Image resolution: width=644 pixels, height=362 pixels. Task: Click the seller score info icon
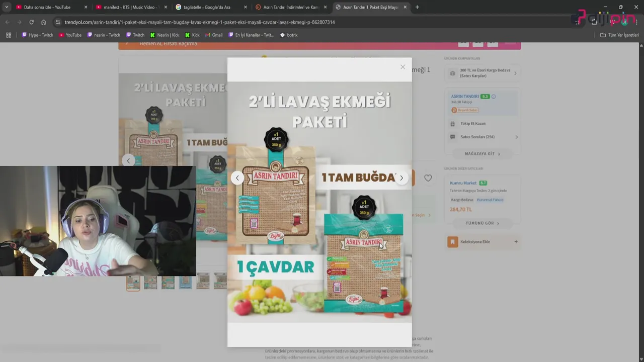(x=494, y=97)
